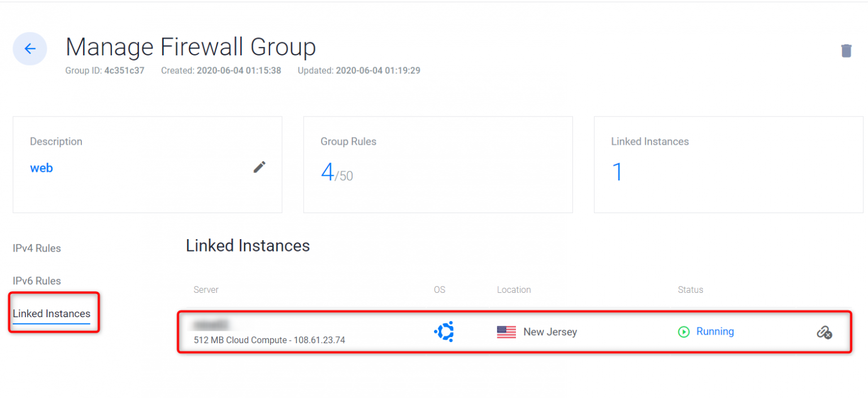Click the Location column header
The image size is (868, 398).
(x=514, y=289)
